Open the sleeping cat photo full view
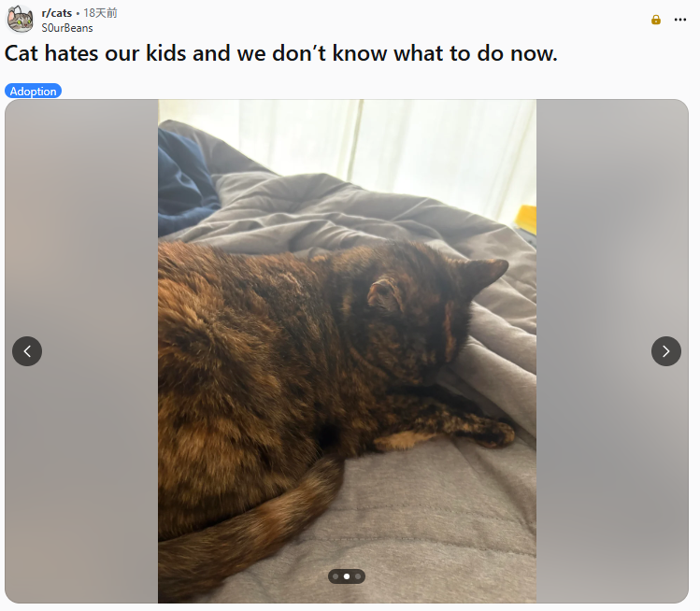This screenshot has height=611, width=700. pyautogui.click(x=347, y=351)
